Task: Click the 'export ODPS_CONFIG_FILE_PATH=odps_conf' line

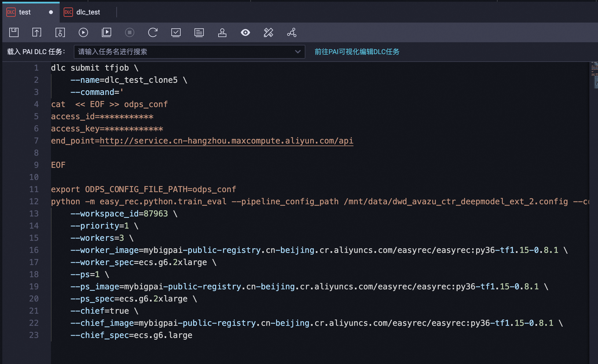Action: [x=144, y=189]
